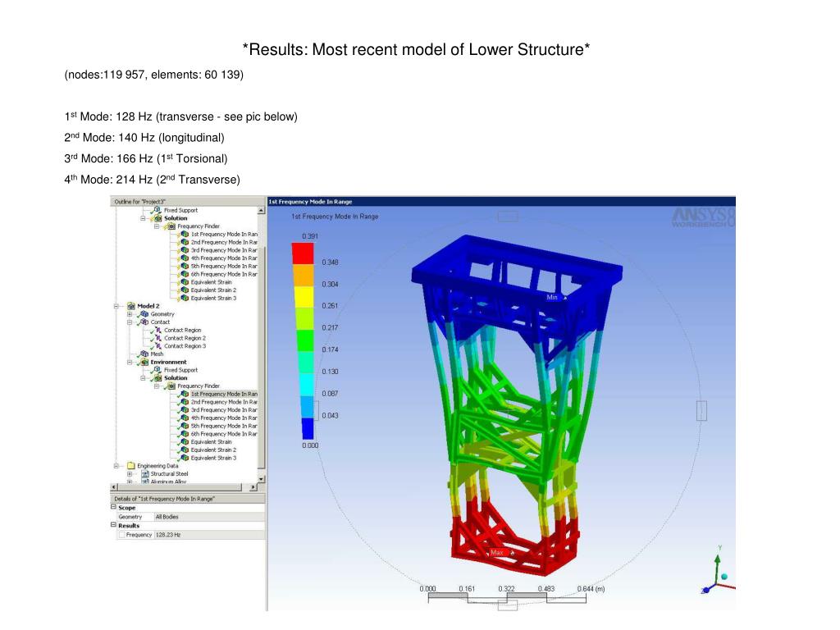
Task: Click the Contact Region 3 icon
Action: [x=157, y=346]
